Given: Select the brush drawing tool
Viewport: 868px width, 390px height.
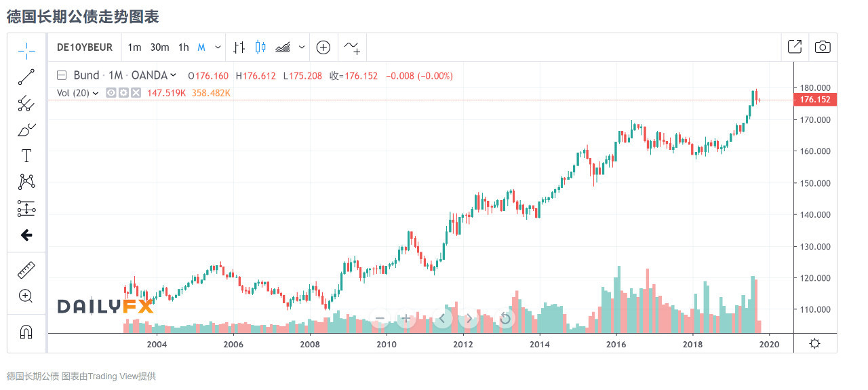Looking at the screenshot, I should click(26, 130).
